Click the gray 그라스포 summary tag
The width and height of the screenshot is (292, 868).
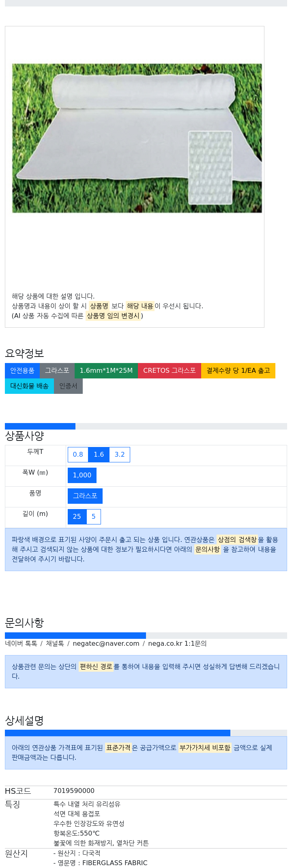(57, 371)
